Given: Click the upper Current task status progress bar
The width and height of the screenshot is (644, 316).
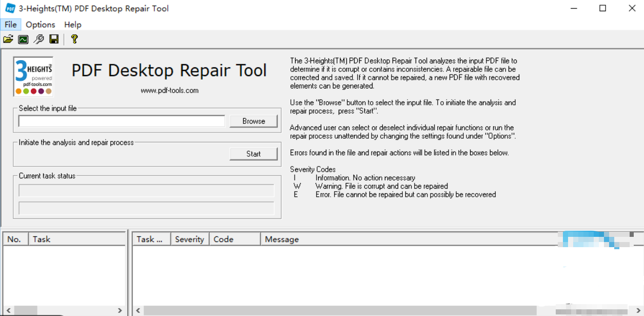Looking at the screenshot, I should pyautogui.click(x=146, y=191).
